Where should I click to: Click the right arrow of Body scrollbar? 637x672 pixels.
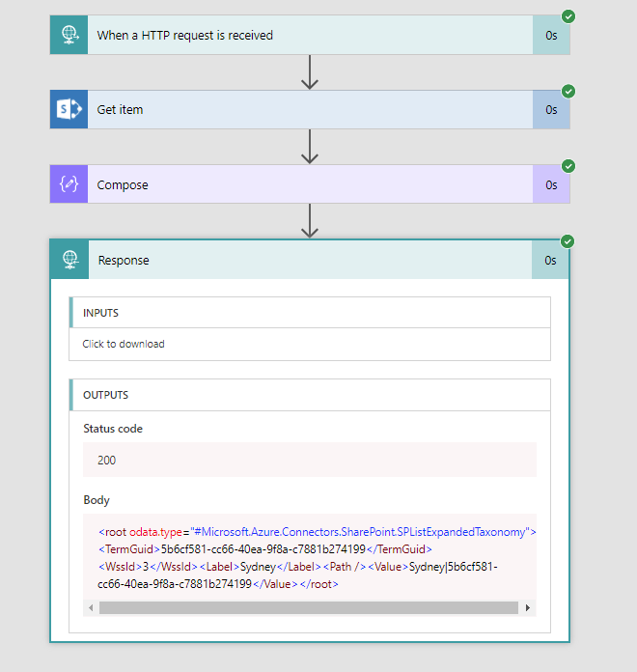point(527,607)
